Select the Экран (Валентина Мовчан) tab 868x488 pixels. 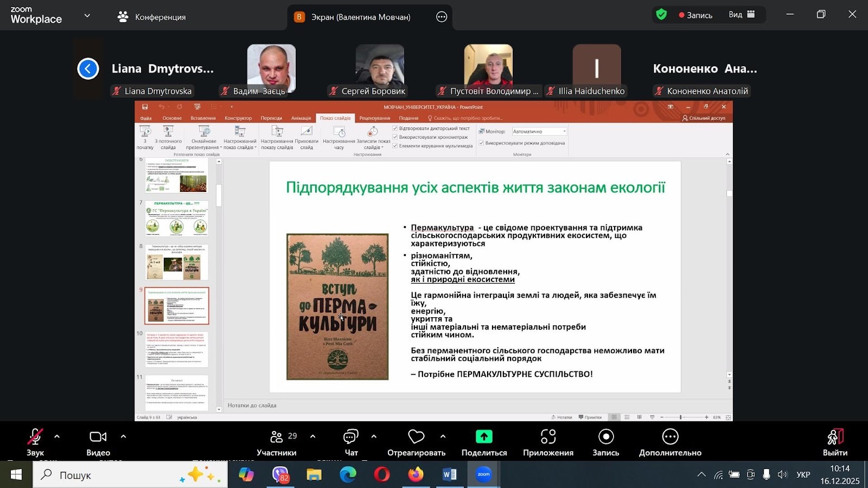point(360,17)
